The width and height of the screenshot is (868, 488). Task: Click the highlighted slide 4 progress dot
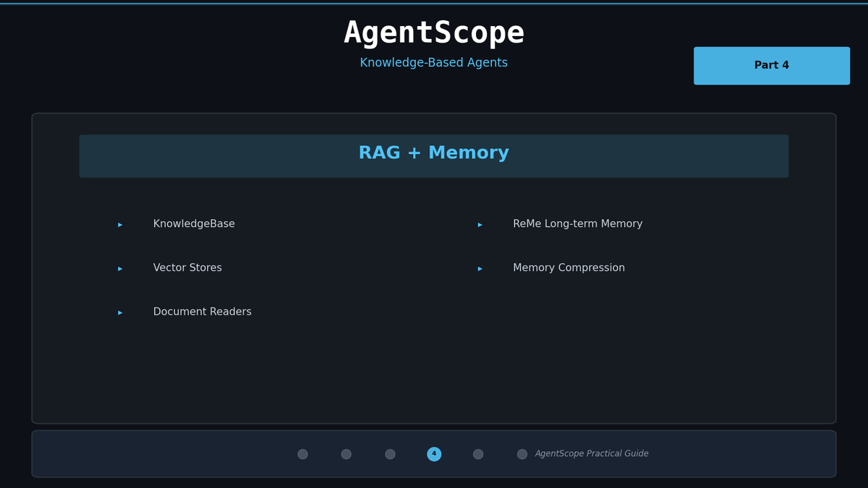point(434,454)
